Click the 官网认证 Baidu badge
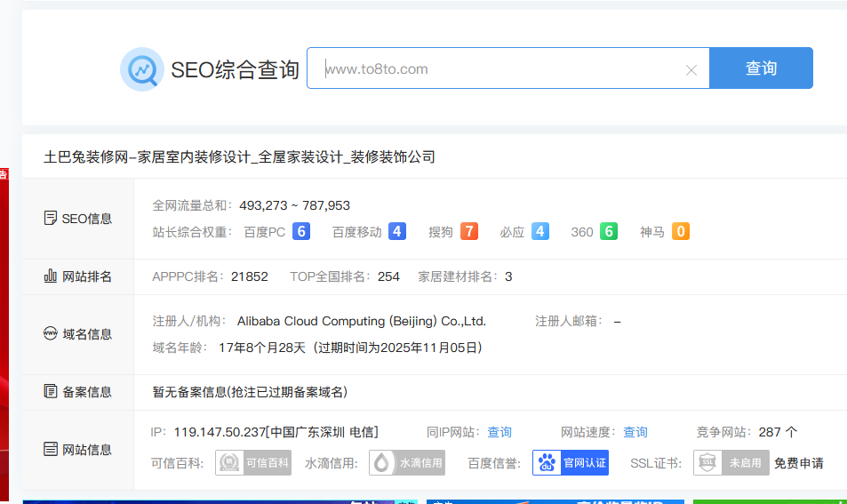847x504 pixels. click(x=571, y=463)
